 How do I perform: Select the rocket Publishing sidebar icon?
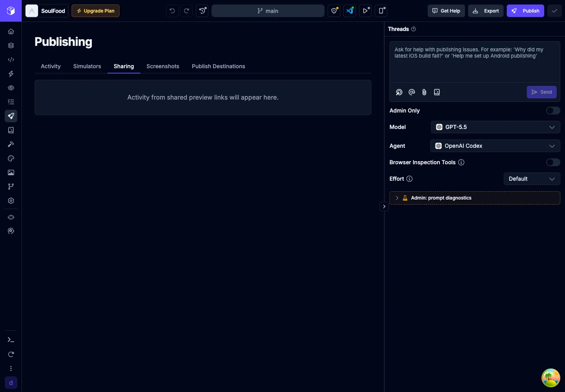point(11,116)
